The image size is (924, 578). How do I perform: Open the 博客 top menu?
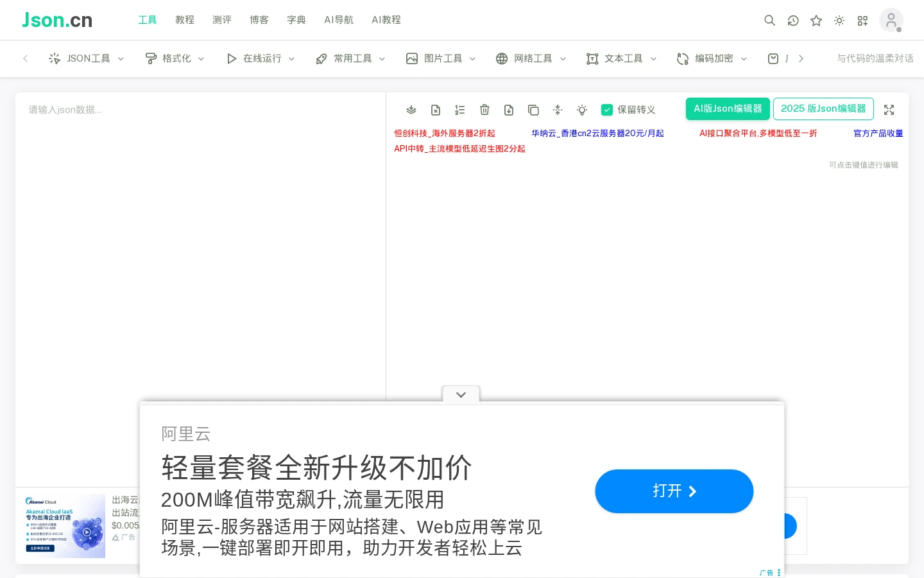pos(259,20)
